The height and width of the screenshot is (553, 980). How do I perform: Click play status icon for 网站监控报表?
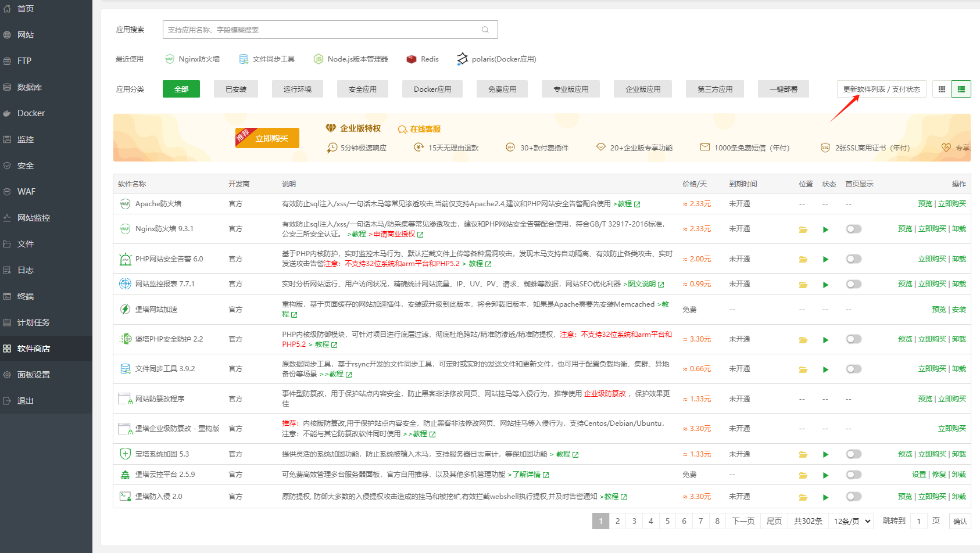coord(825,285)
